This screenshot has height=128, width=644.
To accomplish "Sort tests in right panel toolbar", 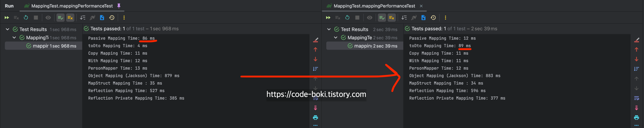I will (404, 18).
